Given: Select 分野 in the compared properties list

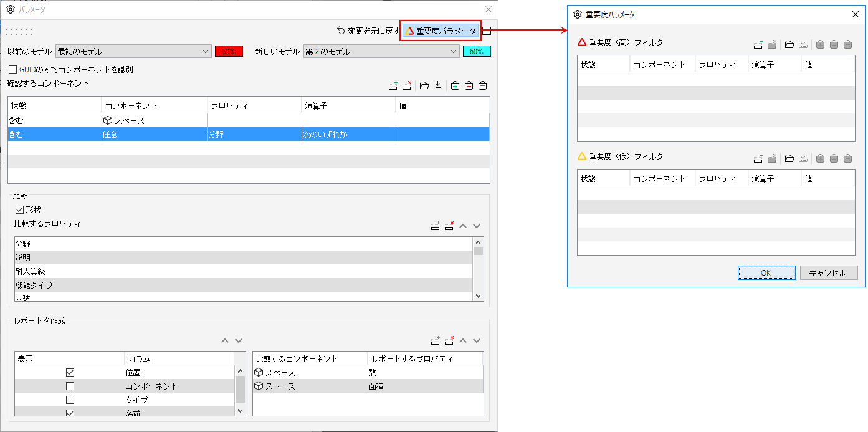Looking at the screenshot, I should point(243,244).
